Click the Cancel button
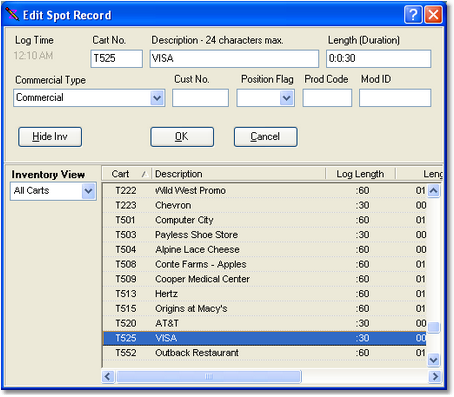Viewport: 454px width, 397px height. pos(266,137)
